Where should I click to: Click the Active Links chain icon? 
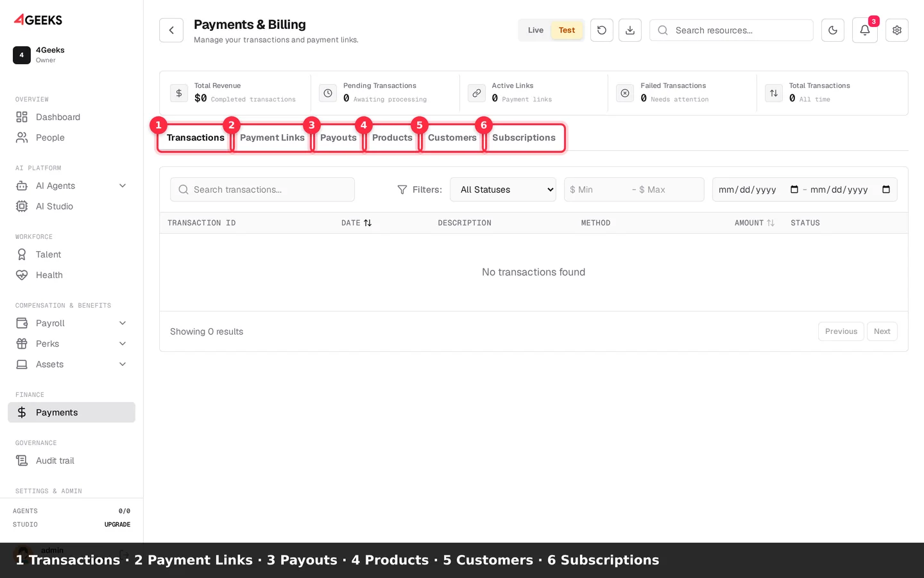click(x=477, y=93)
